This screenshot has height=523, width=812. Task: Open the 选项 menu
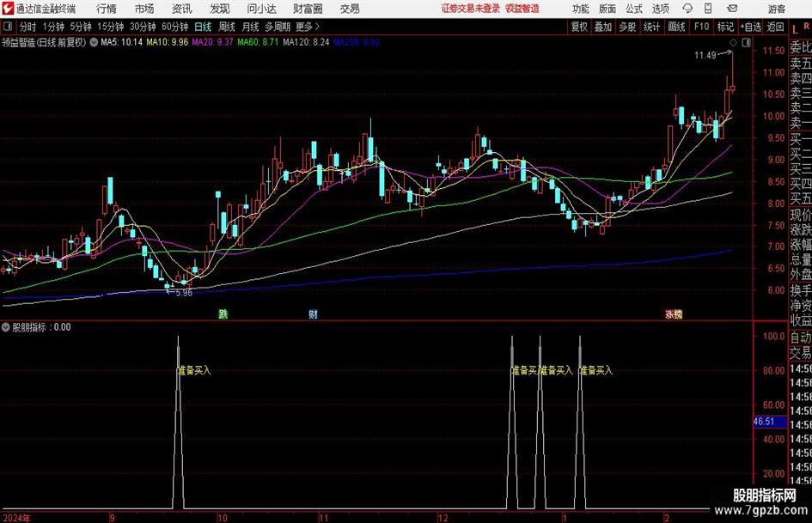660,9
